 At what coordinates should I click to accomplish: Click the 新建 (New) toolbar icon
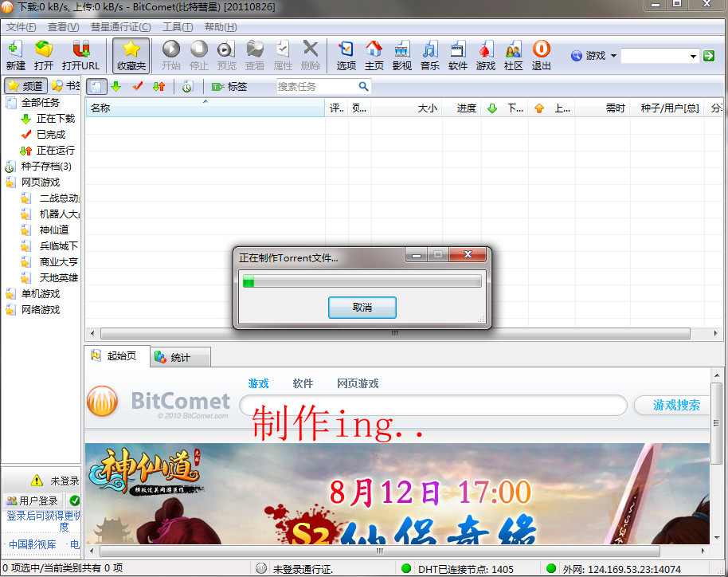(x=15, y=55)
